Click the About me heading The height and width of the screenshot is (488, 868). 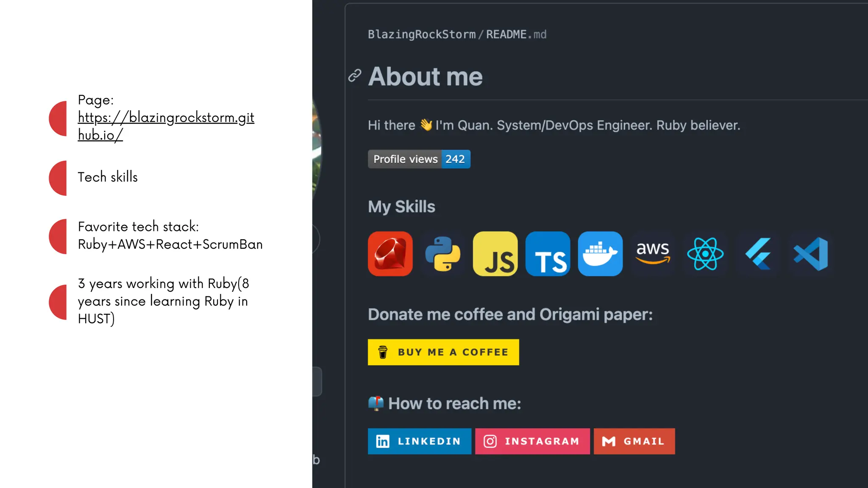(425, 77)
